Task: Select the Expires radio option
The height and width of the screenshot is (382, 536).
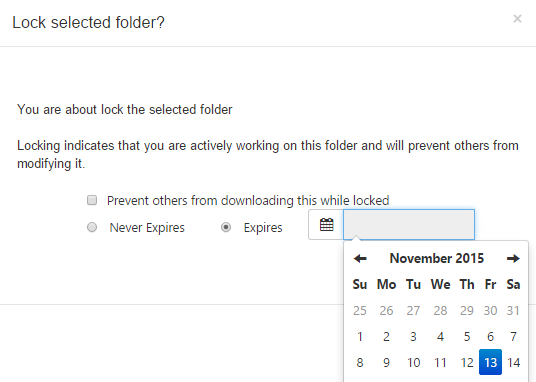Action: (226, 227)
